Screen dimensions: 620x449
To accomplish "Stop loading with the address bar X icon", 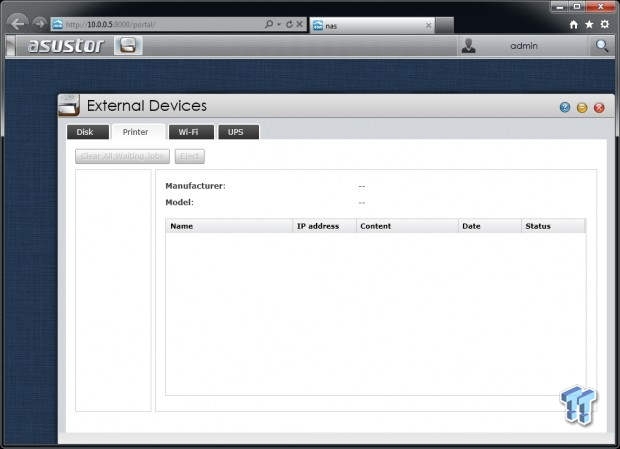I will coord(300,24).
